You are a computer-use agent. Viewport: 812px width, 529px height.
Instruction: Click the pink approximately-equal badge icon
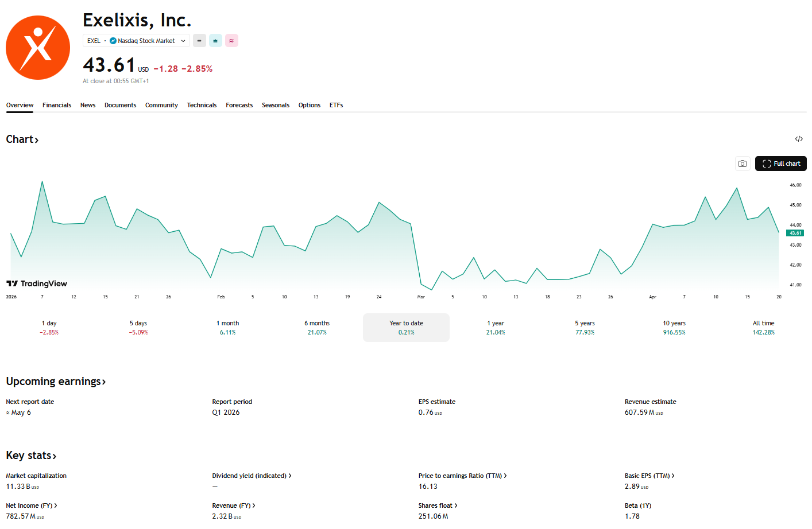coord(231,41)
